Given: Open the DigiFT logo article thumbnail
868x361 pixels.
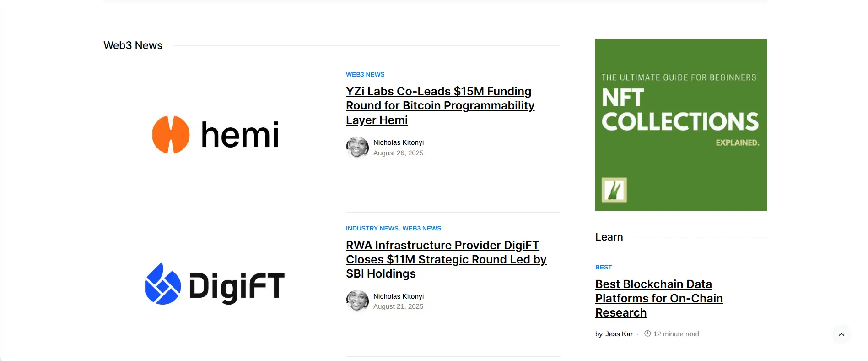Looking at the screenshot, I should [215, 284].
